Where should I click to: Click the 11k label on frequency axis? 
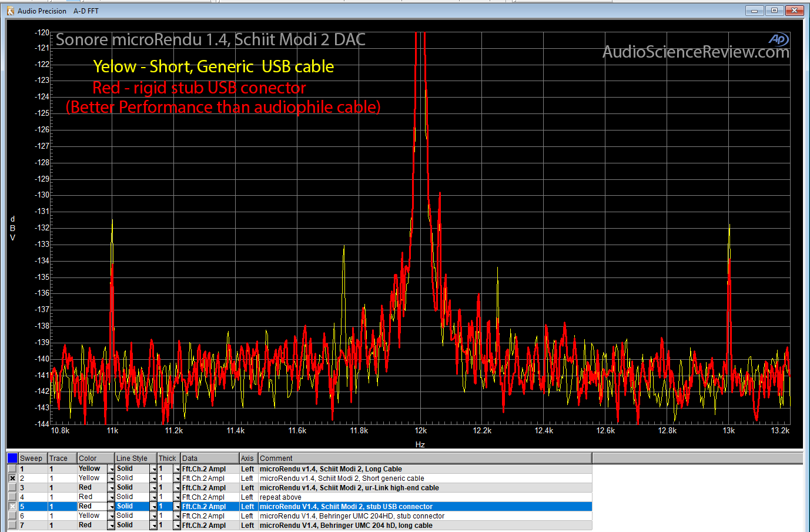[x=112, y=431]
